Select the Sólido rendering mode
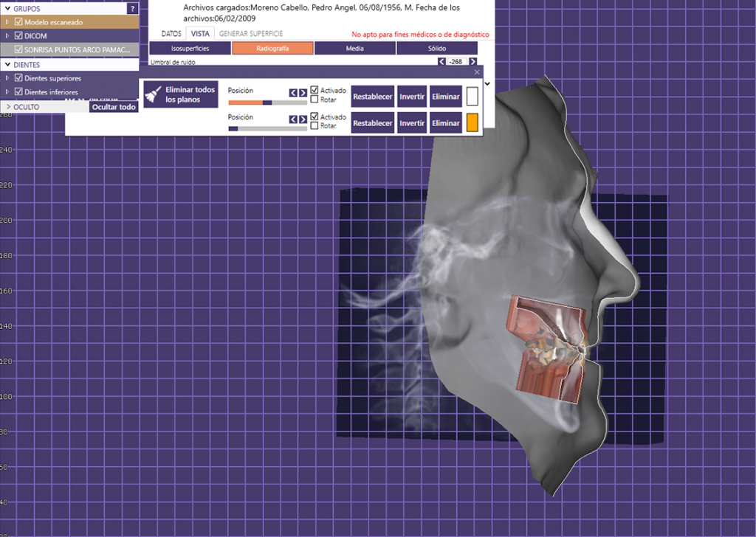 click(437, 48)
